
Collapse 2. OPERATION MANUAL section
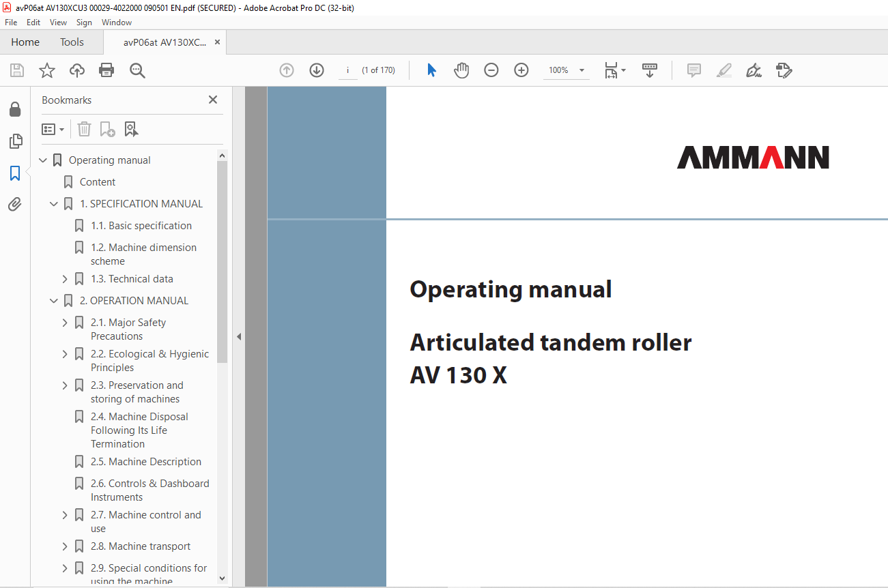pyautogui.click(x=55, y=301)
